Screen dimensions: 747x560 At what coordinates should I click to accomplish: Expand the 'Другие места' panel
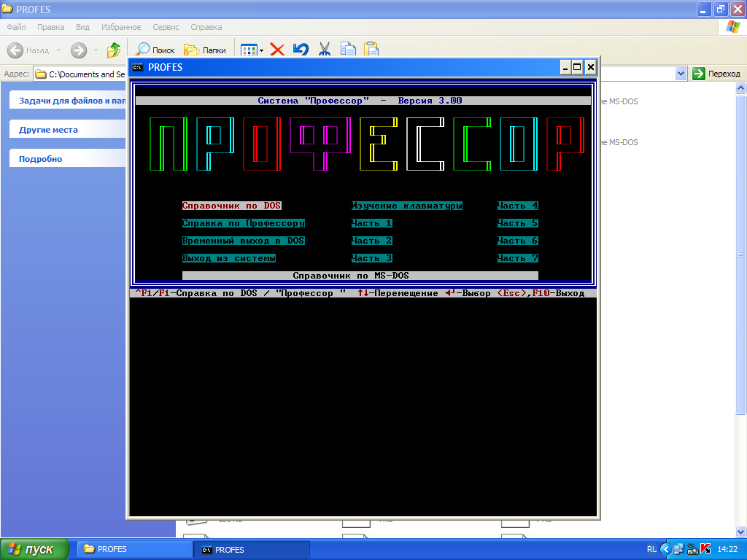(x=68, y=130)
